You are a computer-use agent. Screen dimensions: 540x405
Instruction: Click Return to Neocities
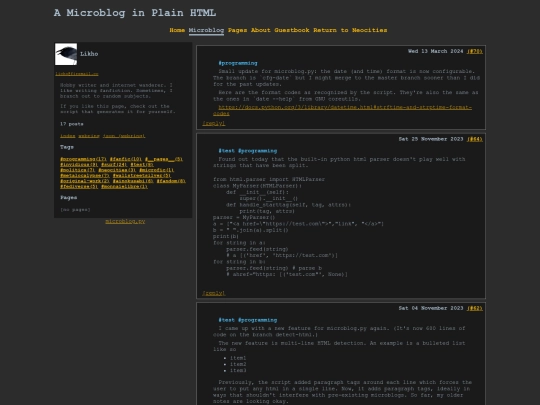[x=350, y=30]
